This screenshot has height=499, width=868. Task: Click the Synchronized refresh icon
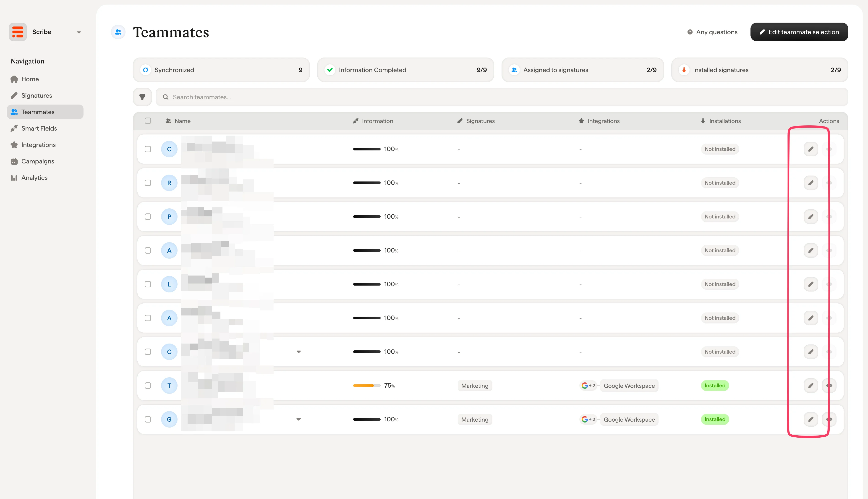146,70
